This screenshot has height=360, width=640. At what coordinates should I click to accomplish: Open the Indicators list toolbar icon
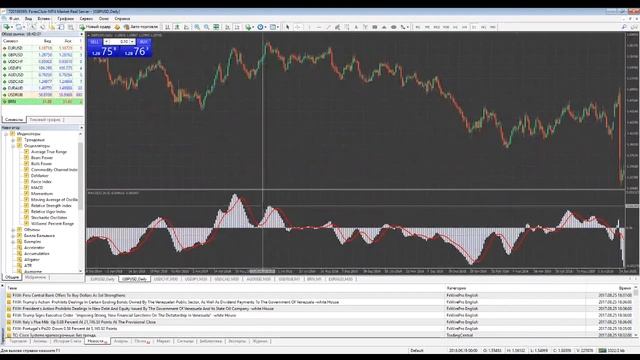(249, 27)
